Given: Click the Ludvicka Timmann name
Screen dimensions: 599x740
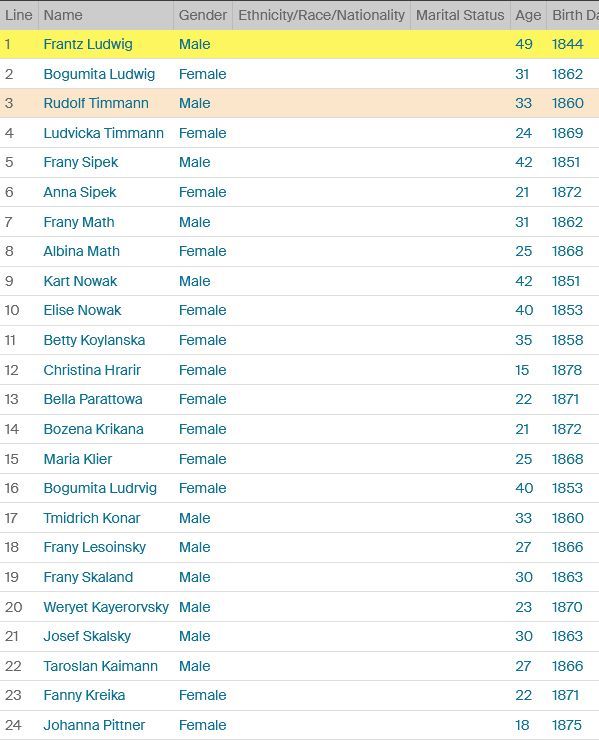Looking at the screenshot, I should pos(103,133).
